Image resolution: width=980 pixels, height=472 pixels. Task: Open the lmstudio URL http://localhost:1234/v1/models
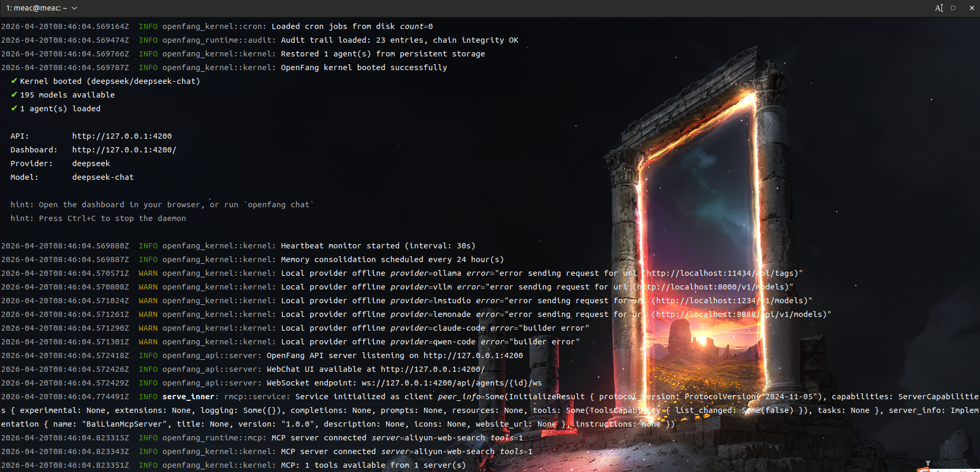730,301
